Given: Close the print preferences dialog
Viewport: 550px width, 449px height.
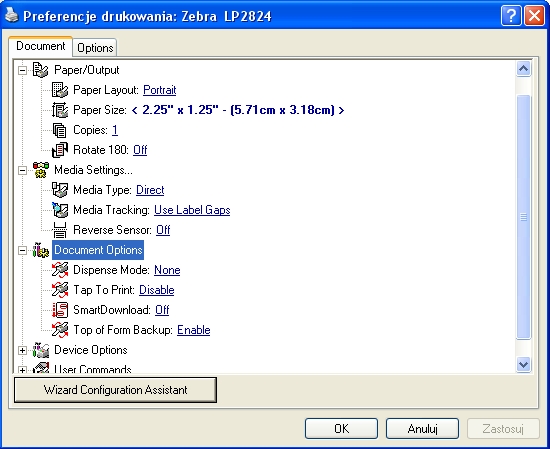Looking at the screenshot, I should point(534,16).
